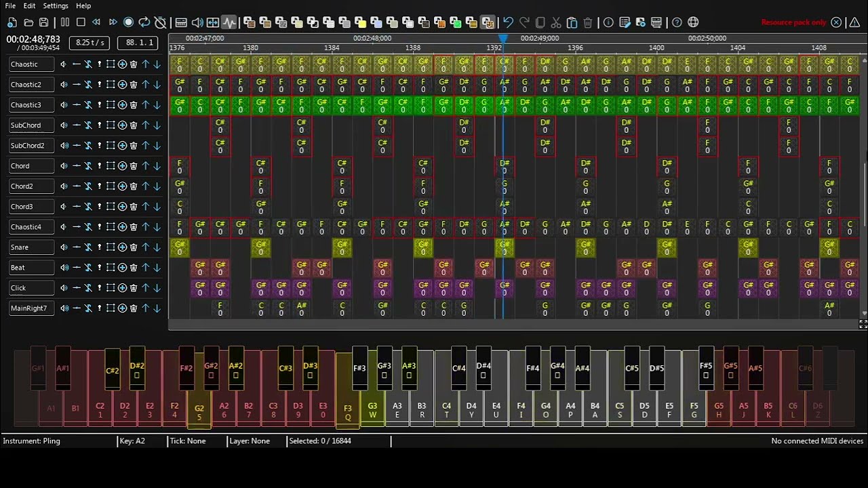Image resolution: width=868 pixels, height=488 pixels.
Task: Toggle the metronome icon
Action: (160, 22)
